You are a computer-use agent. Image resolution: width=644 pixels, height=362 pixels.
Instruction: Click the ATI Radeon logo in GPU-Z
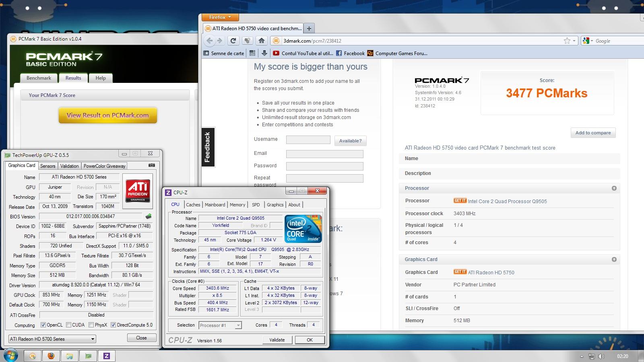click(138, 191)
